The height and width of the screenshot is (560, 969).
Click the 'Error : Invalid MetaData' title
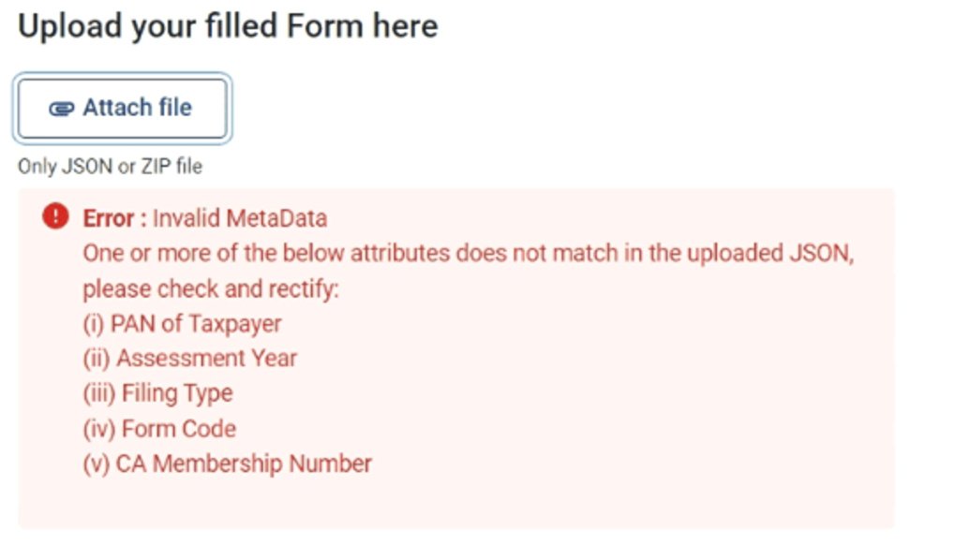[205, 218]
